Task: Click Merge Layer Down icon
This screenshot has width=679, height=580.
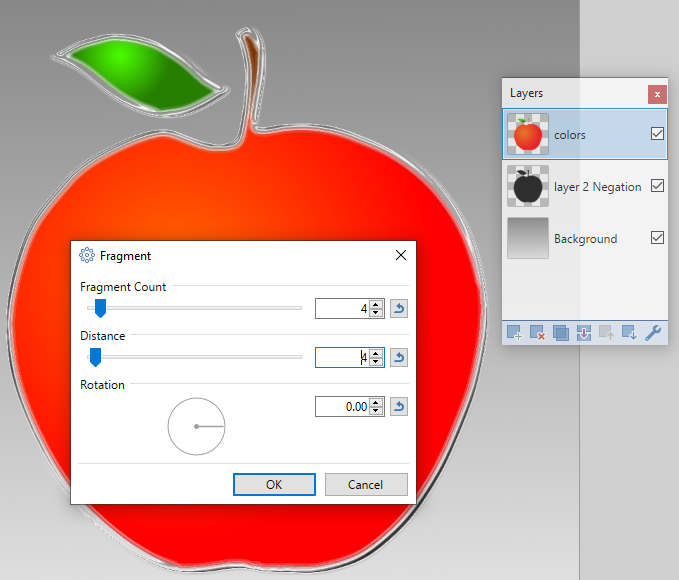Action: pyautogui.click(x=584, y=333)
